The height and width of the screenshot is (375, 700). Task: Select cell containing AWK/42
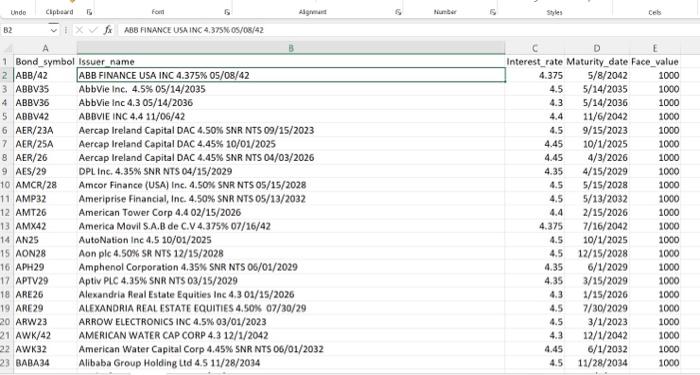coord(45,335)
